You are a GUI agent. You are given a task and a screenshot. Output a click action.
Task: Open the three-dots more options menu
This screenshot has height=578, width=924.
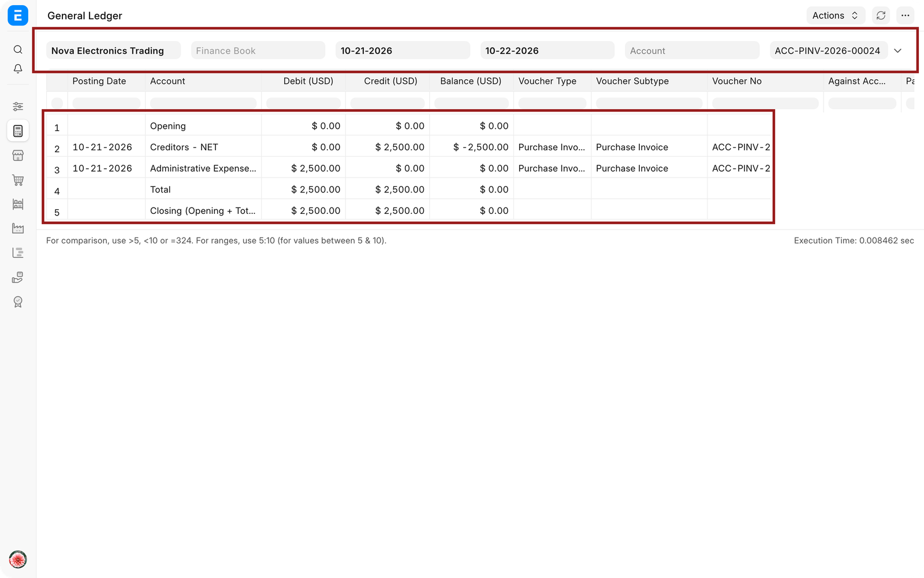905,16
